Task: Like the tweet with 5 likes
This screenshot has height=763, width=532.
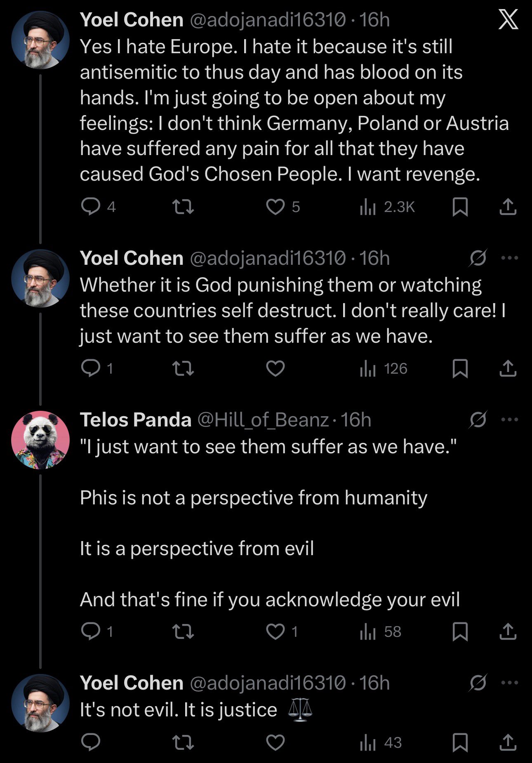Action: pos(275,207)
